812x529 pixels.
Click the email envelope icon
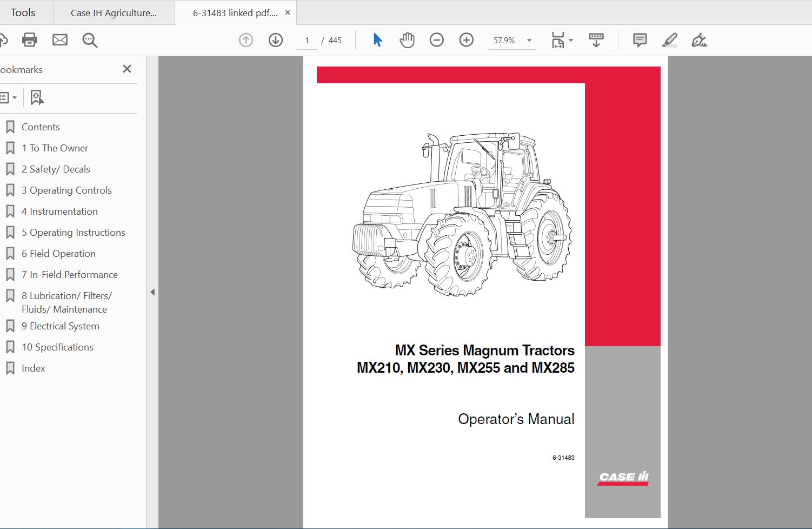[x=60, y=40]
